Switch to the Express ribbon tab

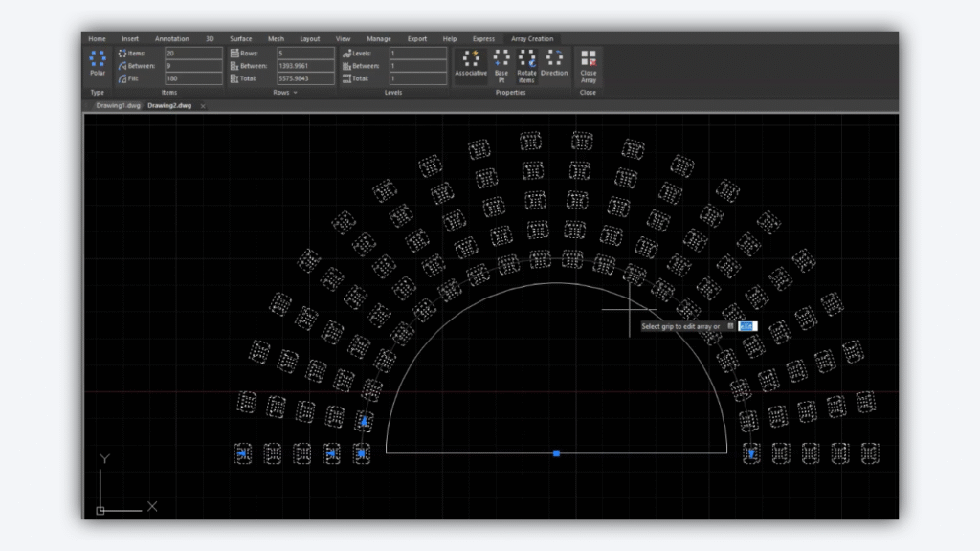483,38
